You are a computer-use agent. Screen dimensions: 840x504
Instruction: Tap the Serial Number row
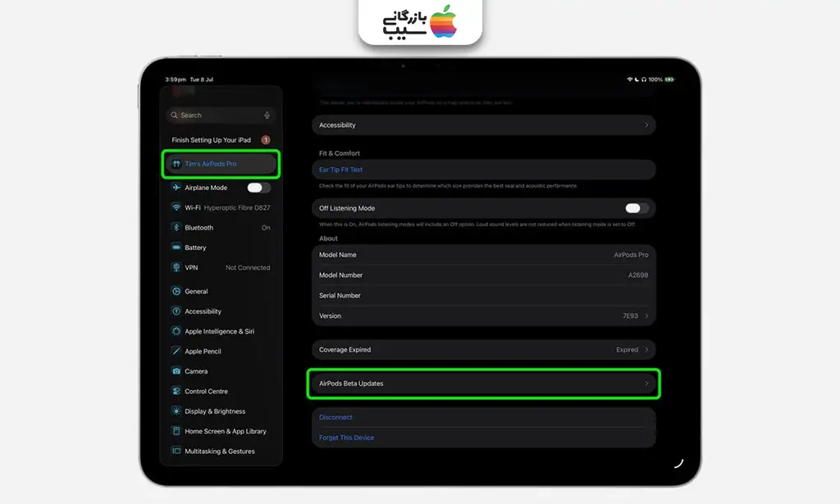tap(483, 295)
